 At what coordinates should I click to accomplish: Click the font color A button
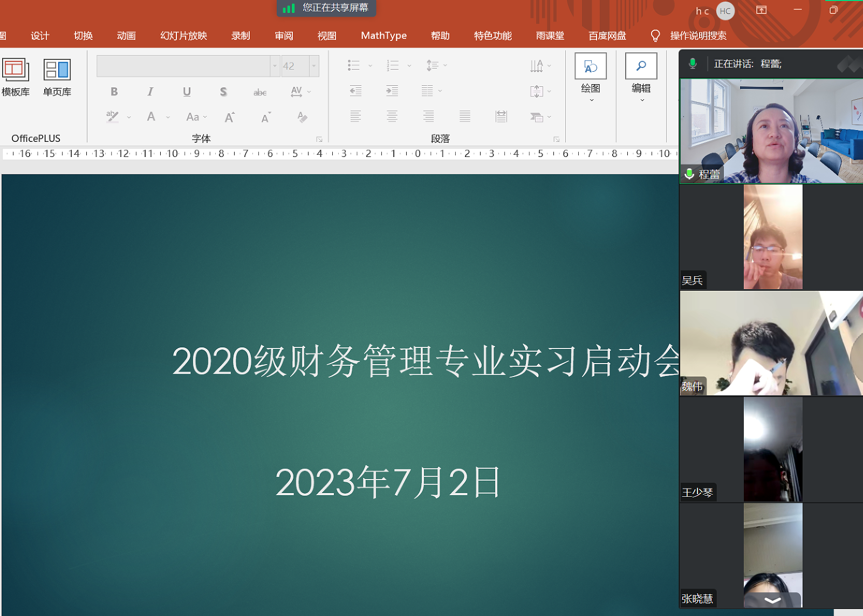point(151,117)
